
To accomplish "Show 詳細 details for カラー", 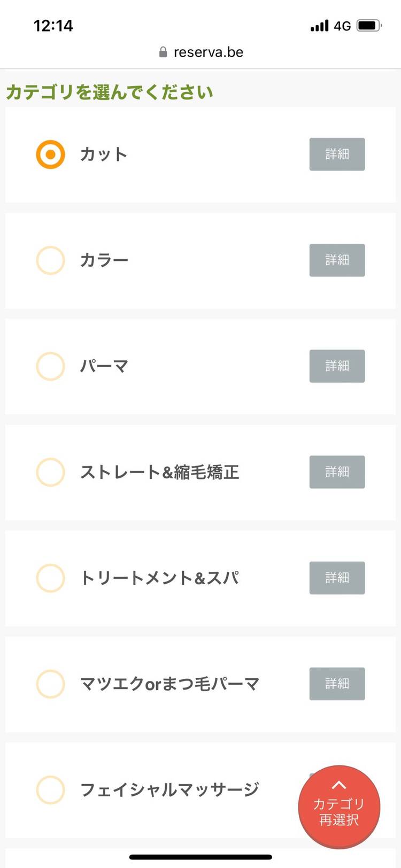I will 337,260.
